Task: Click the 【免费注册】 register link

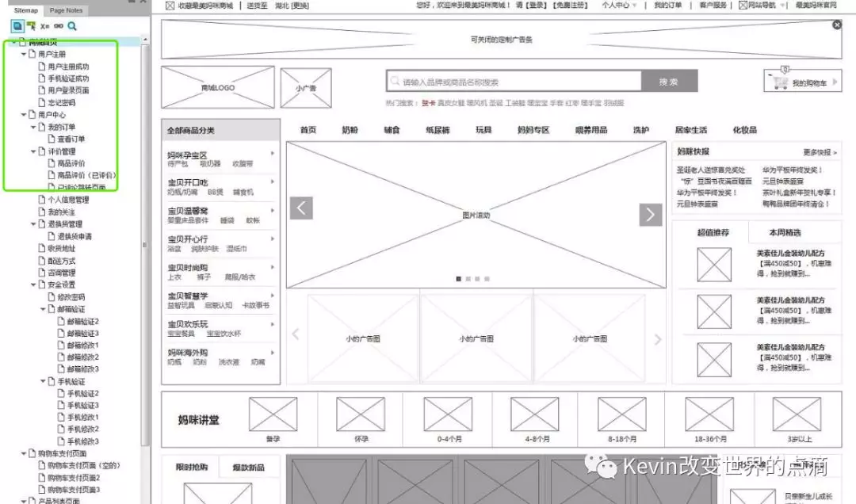Action: tap(570, 6)
